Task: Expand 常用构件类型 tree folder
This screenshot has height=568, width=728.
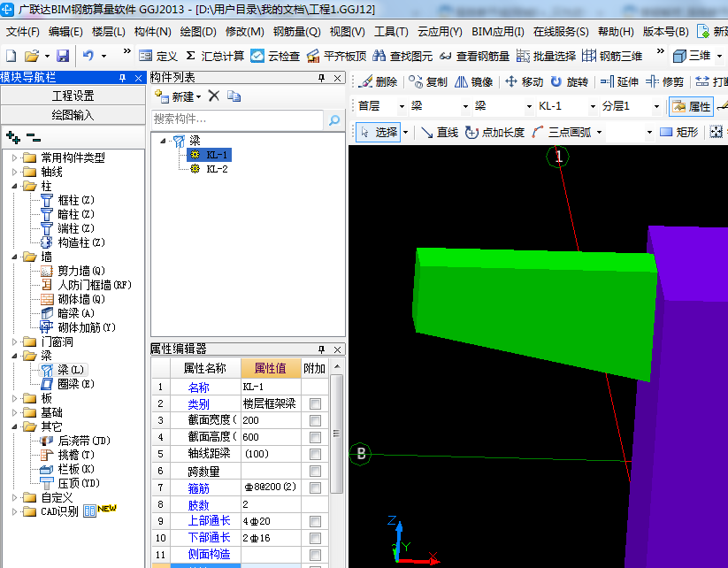Action: point(14,157)
